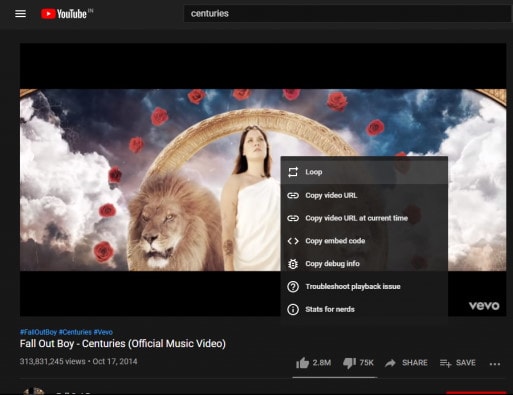Select Copy video URL menu entry
The width and height of the screenshot is (513, 395).
tap(364, 195)
